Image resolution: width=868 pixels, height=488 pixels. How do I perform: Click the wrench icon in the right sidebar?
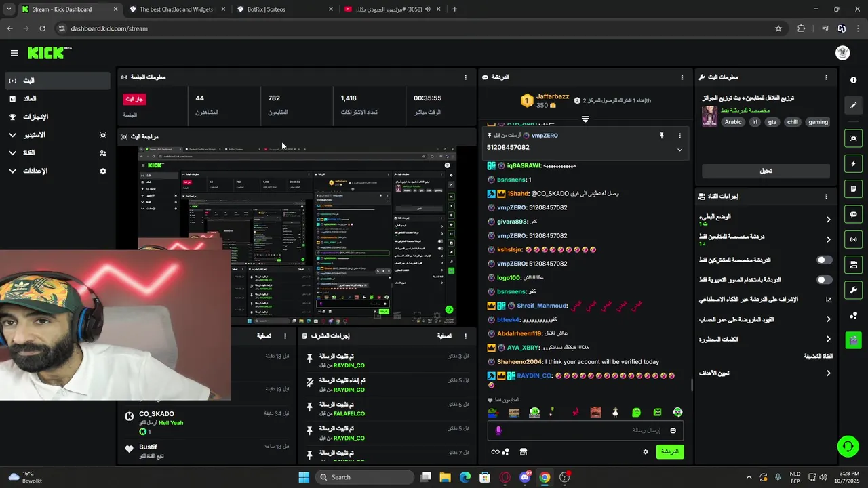853,290
